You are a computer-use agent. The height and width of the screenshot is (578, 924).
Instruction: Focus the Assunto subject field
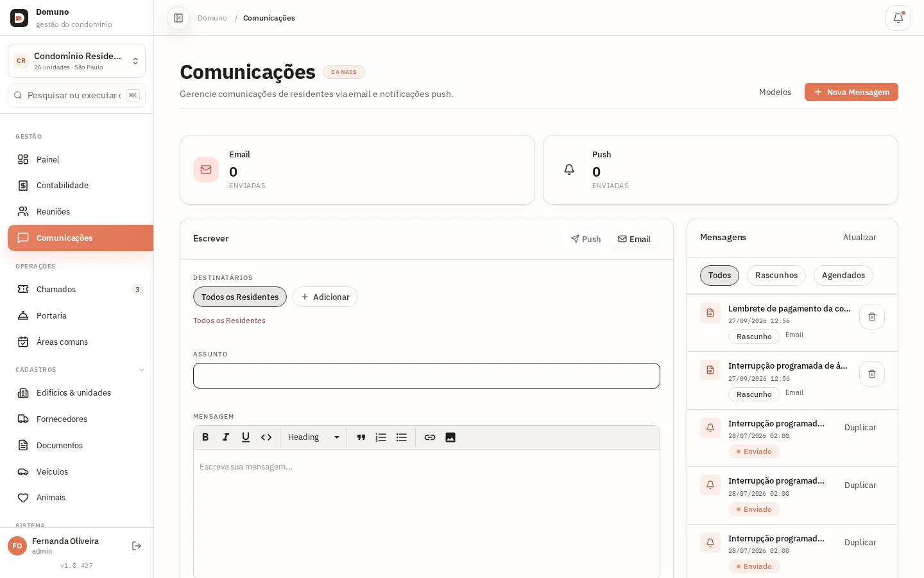(x=427, y=376)
